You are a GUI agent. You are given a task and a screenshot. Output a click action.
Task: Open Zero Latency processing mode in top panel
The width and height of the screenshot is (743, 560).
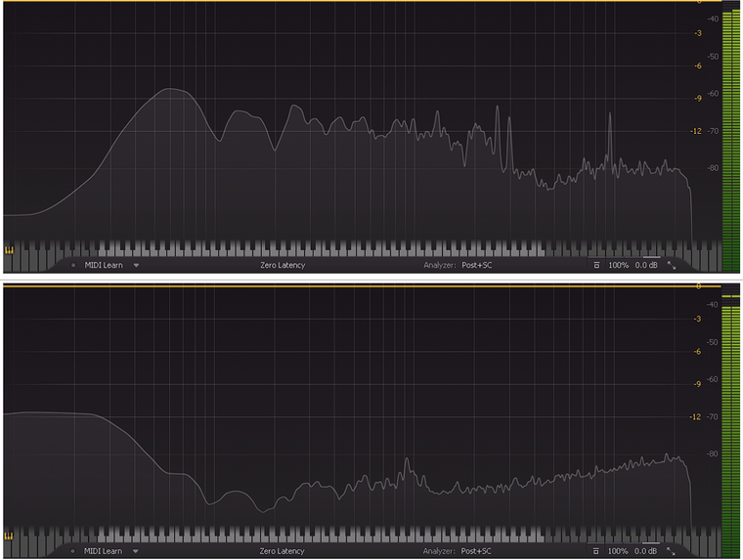282,265
